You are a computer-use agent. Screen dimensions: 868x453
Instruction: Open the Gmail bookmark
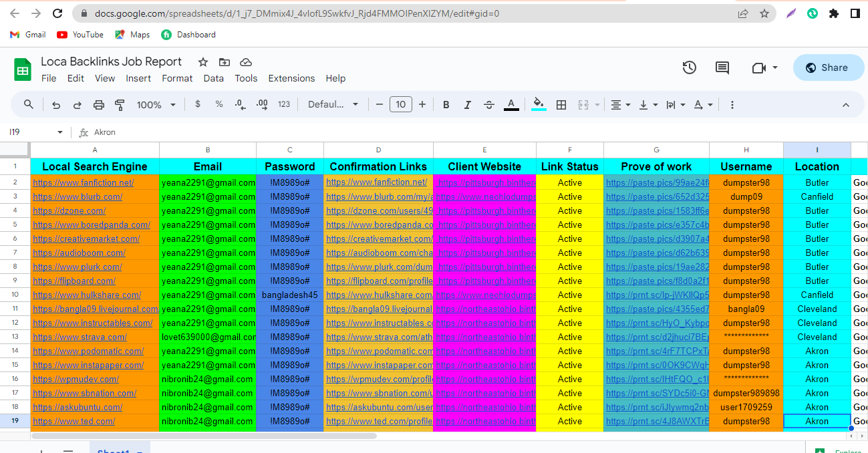28,35
